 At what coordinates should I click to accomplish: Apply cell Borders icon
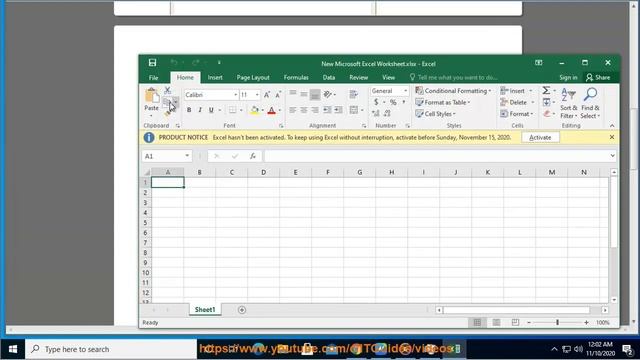(232, 110)
